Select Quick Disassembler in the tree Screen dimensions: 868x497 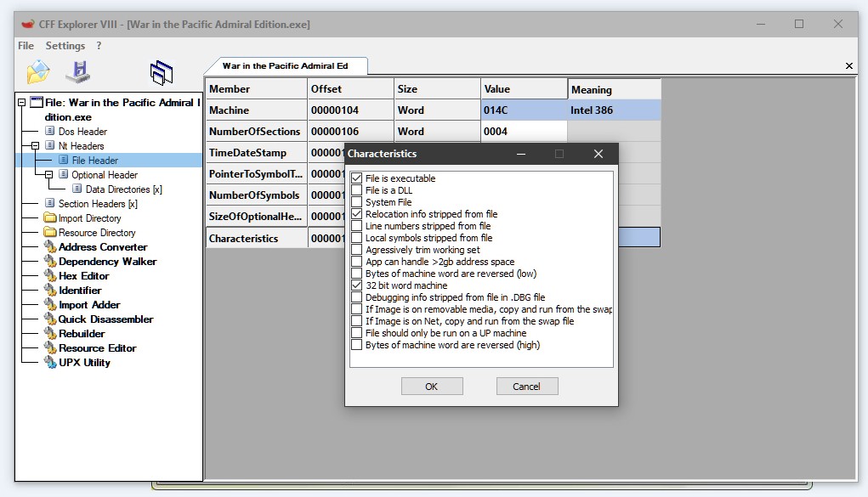click(x=105, y=319)
